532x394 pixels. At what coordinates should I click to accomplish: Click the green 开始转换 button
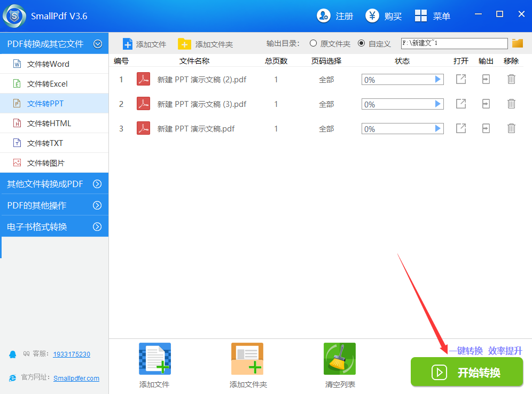467,372
